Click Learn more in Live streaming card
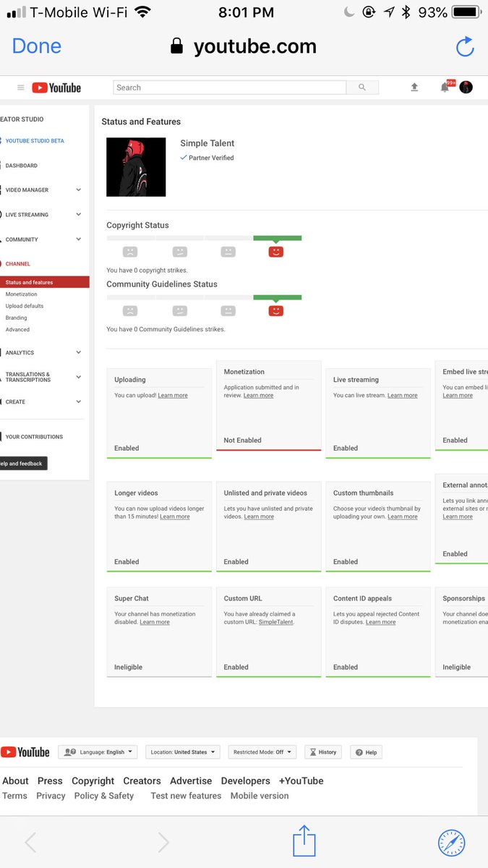The height and width of the screenshot is (868, 488). tap(402, 396)
